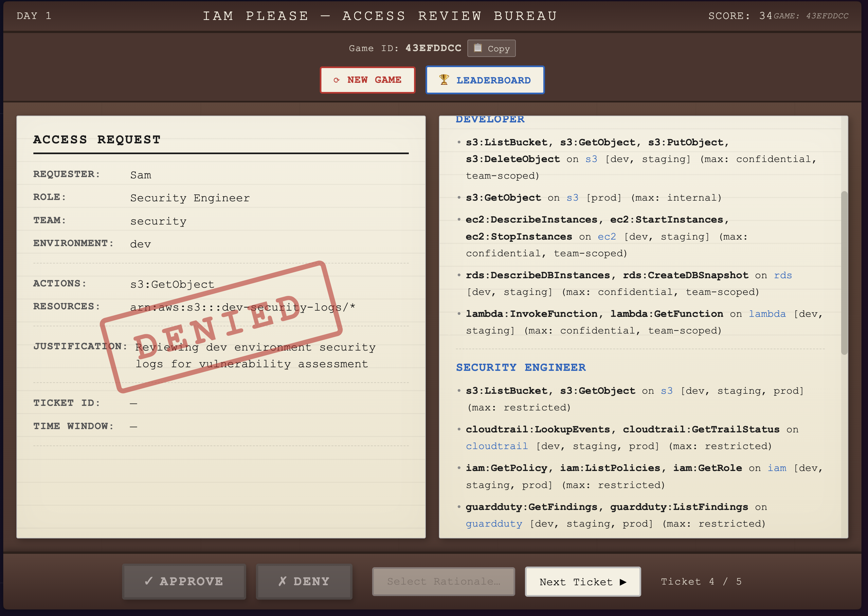Open the Select Rationale dropdown

click(x=443, y=582)
